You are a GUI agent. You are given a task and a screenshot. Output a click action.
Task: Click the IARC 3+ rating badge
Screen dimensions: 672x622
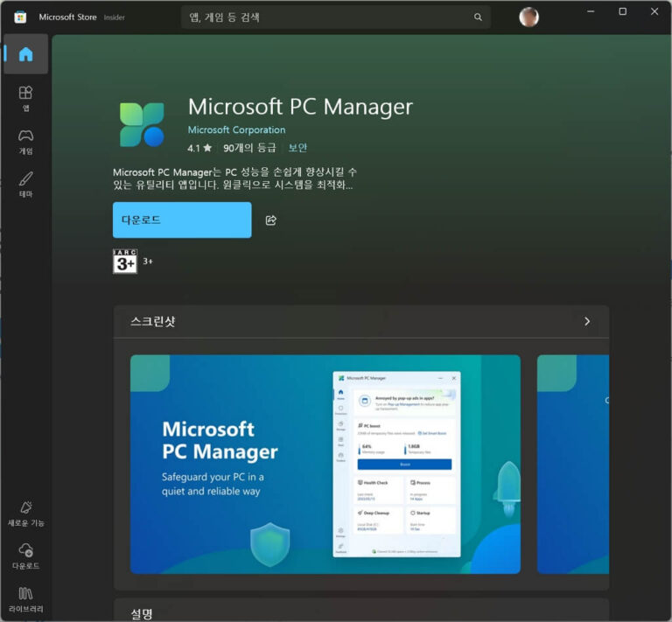tap(125, 261)
